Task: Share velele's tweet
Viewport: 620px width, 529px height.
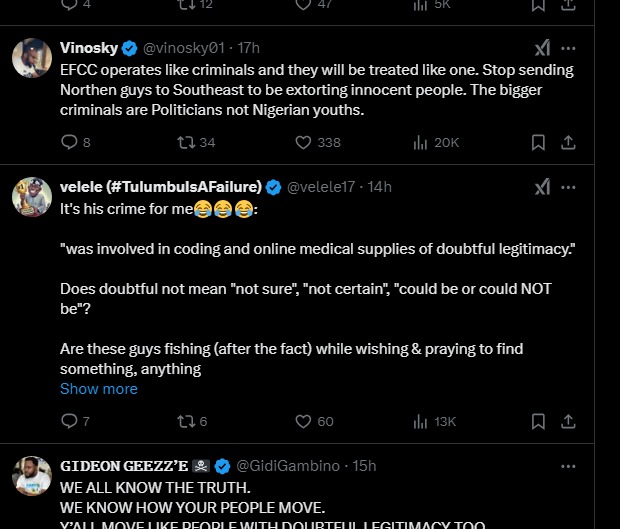Action: pos(568,421)
